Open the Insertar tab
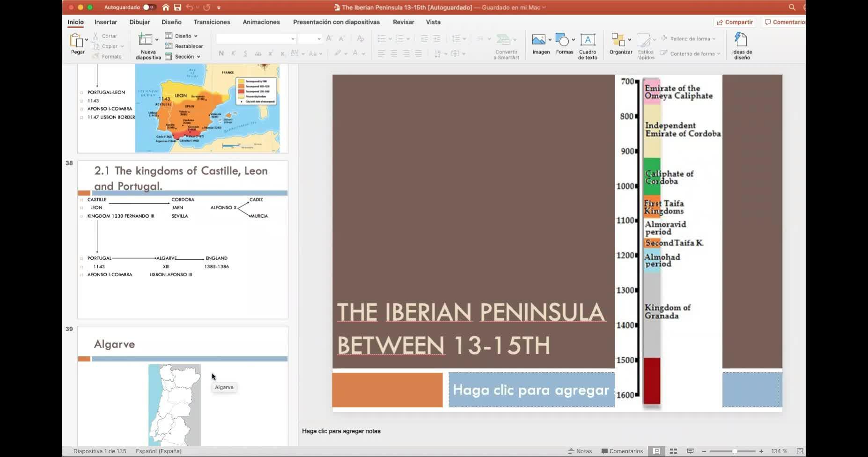Viewport: 868px width, 457px height. coord(106,22)
